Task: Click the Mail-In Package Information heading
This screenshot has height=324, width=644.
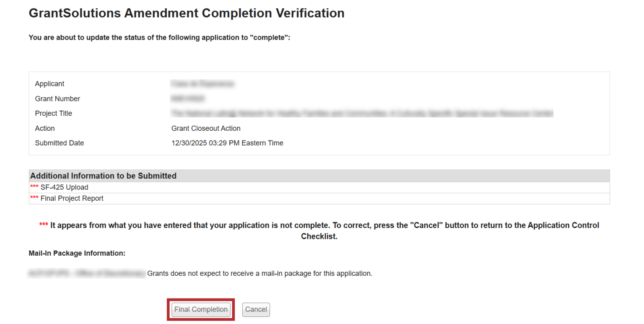Action: (77, 253)
